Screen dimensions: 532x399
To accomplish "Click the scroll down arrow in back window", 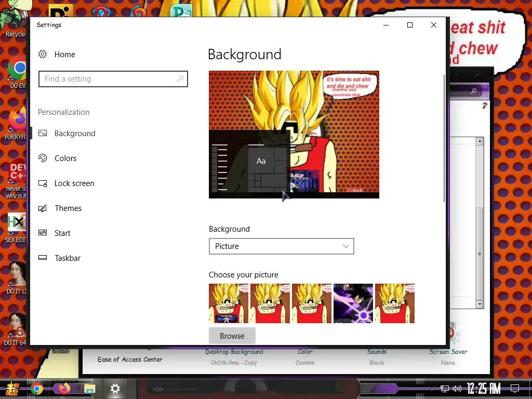I will coord(480,304).
